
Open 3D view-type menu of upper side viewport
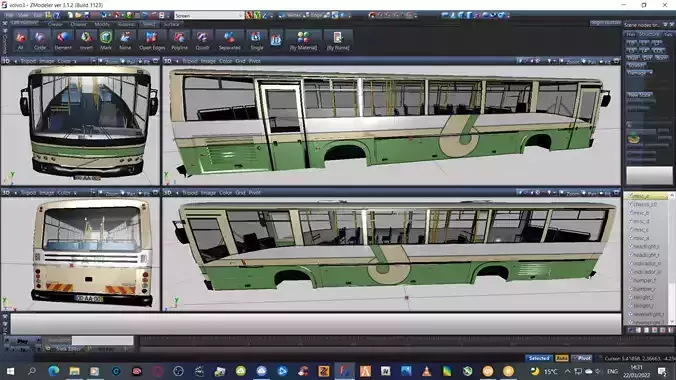pyautogui.click(x=167, y=61)
